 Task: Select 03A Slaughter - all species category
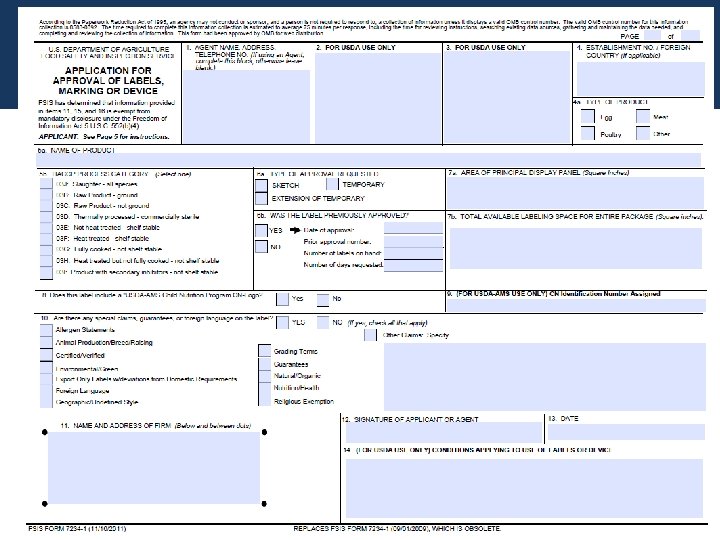pos(46,184)
